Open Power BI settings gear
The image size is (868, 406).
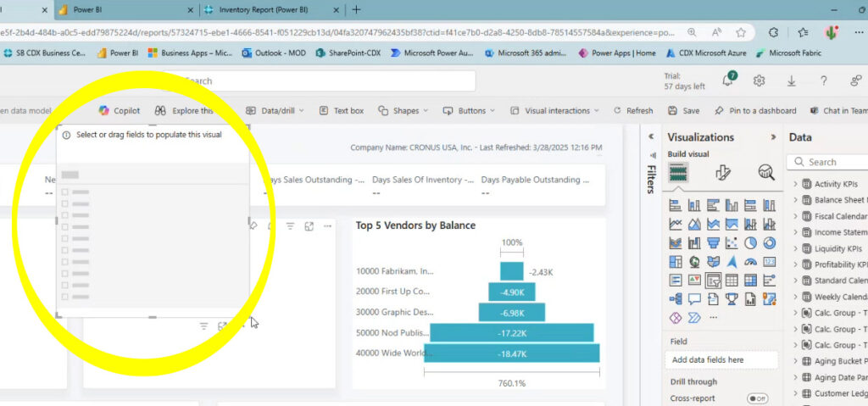click(x=759, y=81)
